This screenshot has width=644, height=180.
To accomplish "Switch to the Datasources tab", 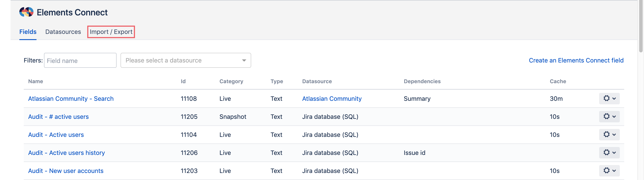I will click(x=63, y=32).
